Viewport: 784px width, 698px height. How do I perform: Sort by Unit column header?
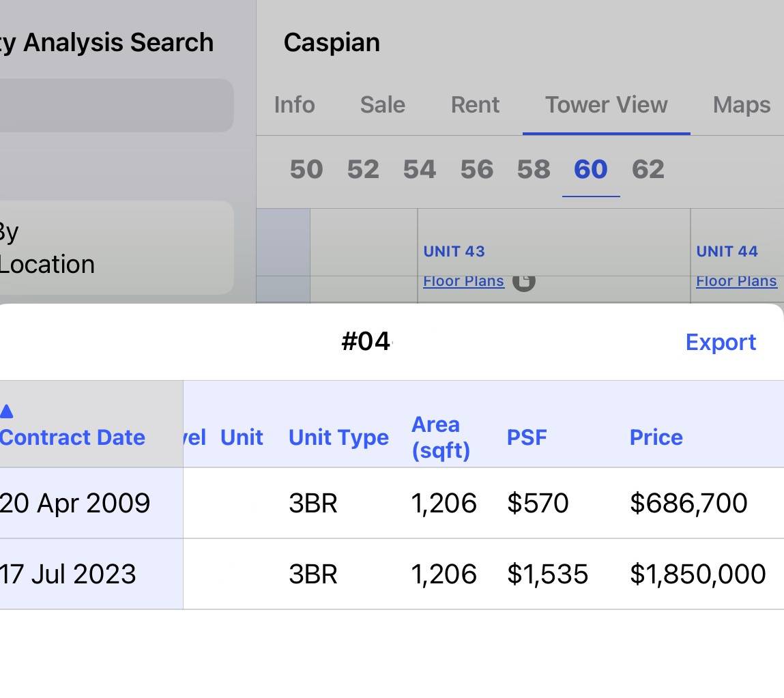click(242, 437)
